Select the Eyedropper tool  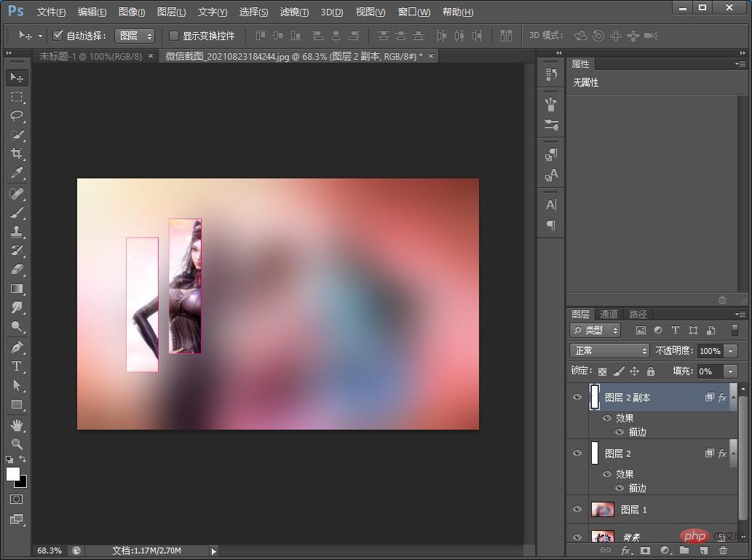[x=17, y=173]
